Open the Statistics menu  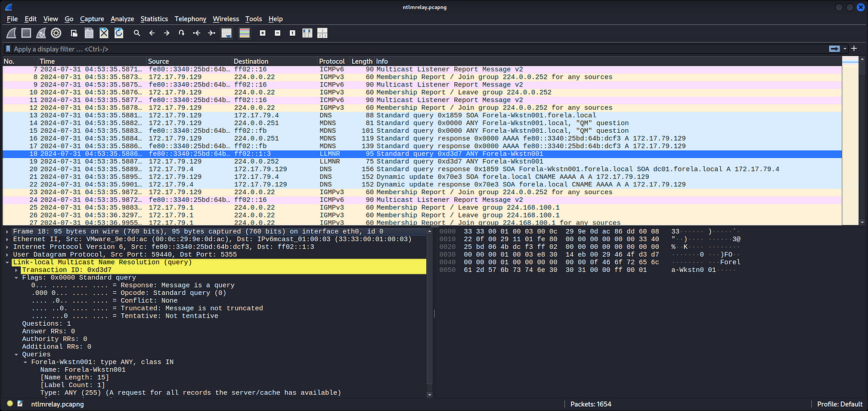[x=154, y=19]
